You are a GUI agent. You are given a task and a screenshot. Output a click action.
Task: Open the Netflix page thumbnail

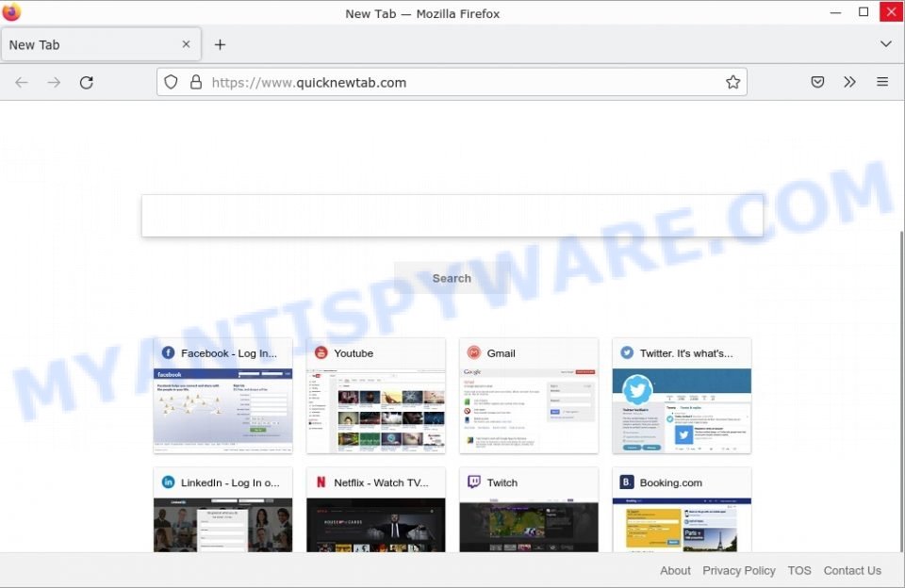click(x=376, y=525)
